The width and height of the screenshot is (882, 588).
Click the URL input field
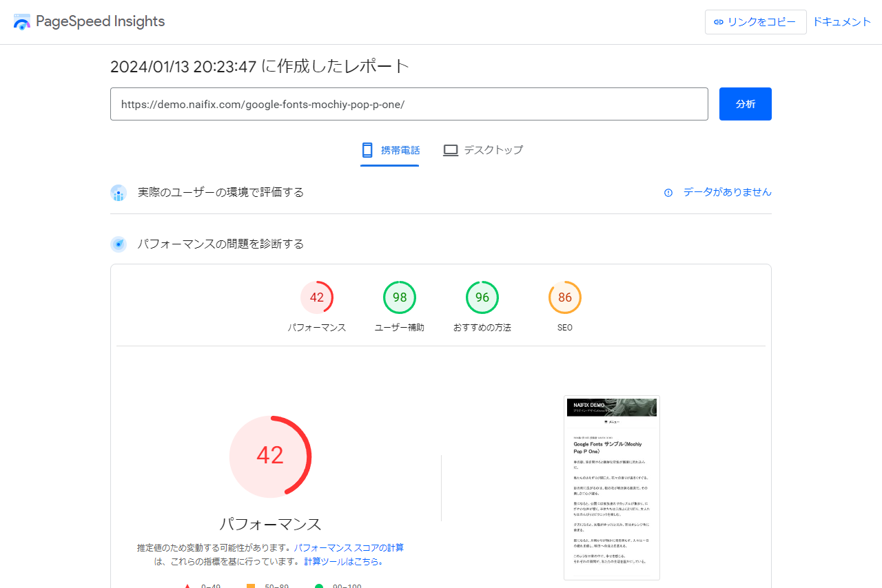click(409, 104)
